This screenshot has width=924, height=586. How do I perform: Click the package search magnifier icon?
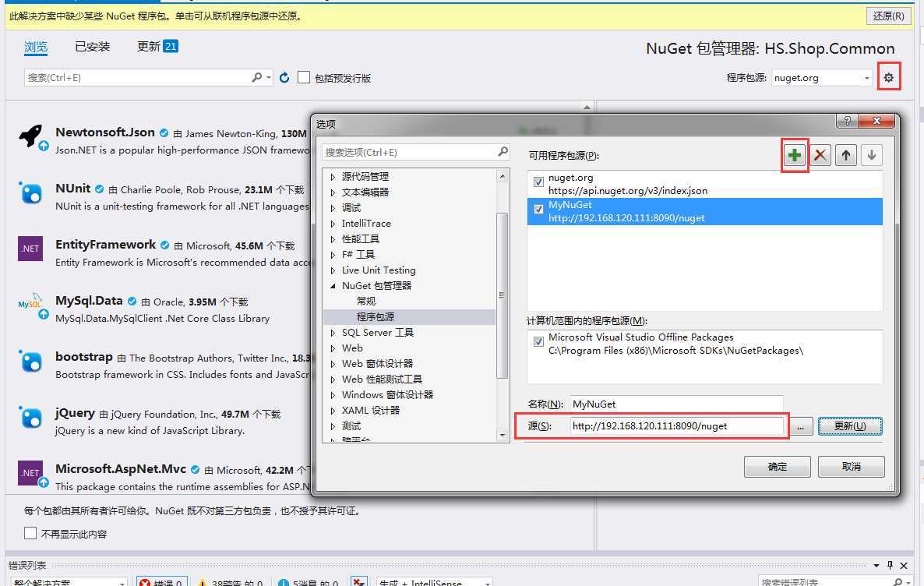(257, 77)
